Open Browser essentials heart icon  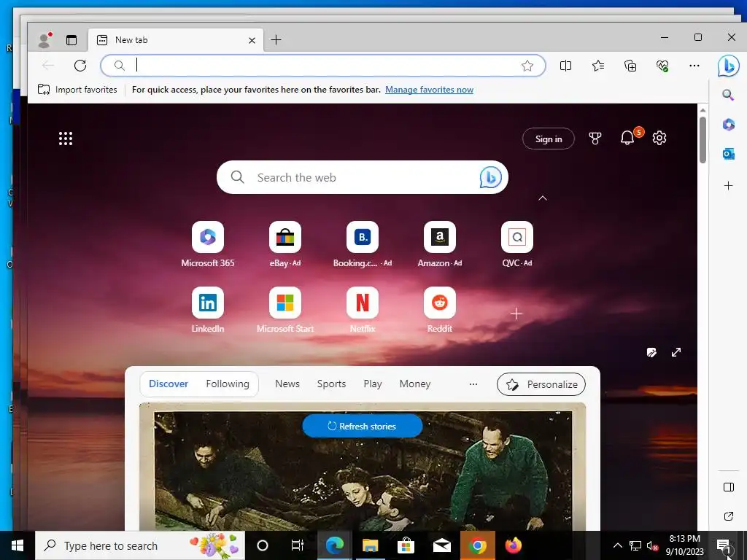point(662,66)
